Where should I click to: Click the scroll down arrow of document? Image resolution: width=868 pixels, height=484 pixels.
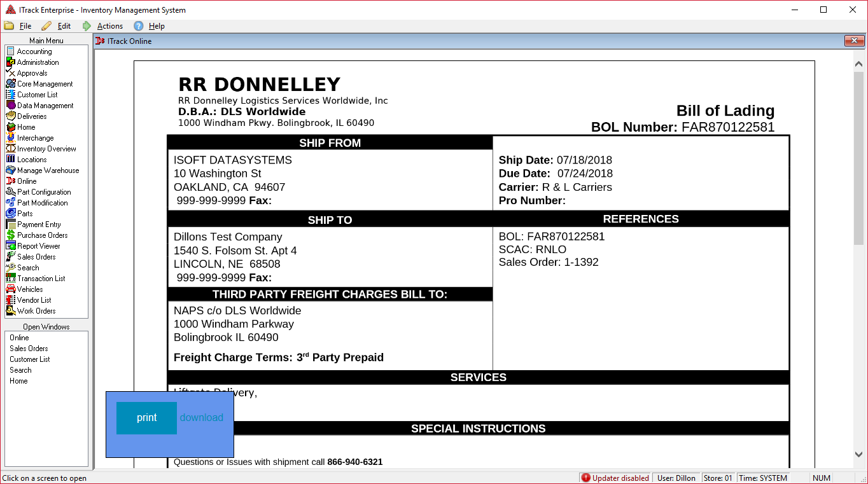(x=858, y=454)
